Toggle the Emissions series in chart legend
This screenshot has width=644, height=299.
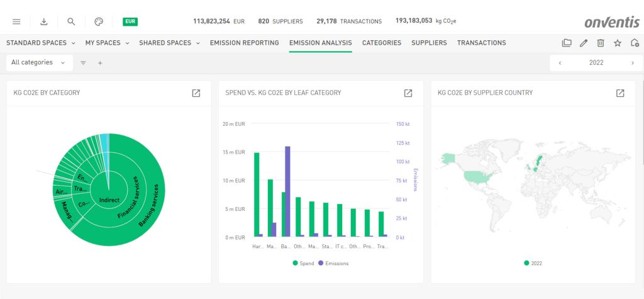(x=333, y=263)
